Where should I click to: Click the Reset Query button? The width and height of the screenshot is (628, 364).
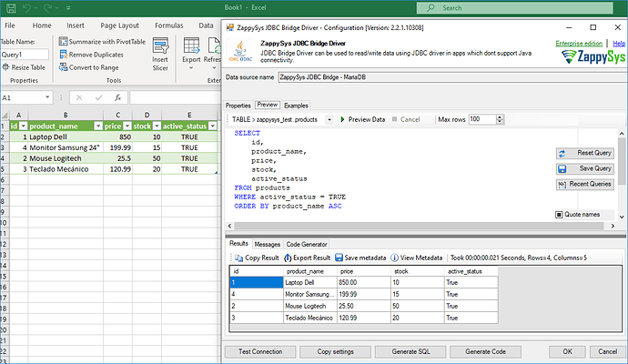584,153
